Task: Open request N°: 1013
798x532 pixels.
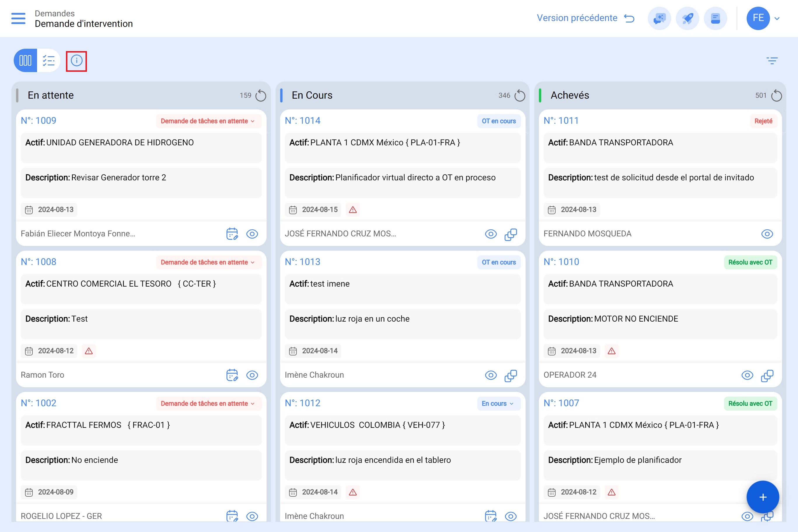Action: [x=303, y=262]
